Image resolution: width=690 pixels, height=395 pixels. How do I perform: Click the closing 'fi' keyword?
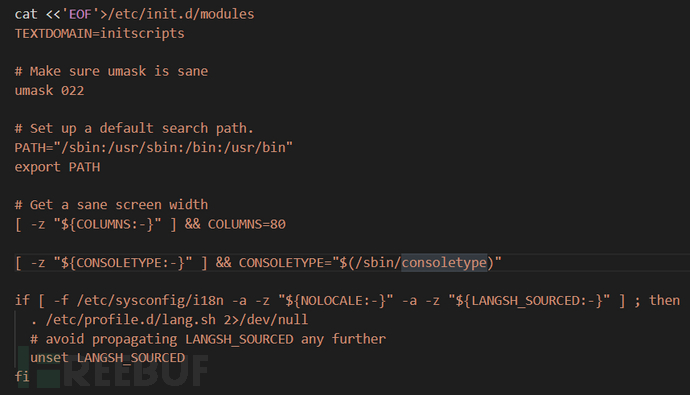pos(22,377)
